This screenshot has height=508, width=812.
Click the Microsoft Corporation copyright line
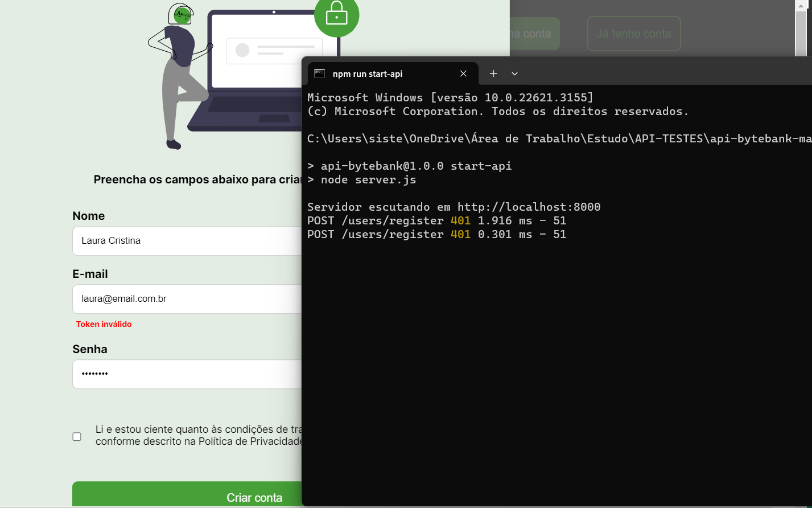(498, 111)
